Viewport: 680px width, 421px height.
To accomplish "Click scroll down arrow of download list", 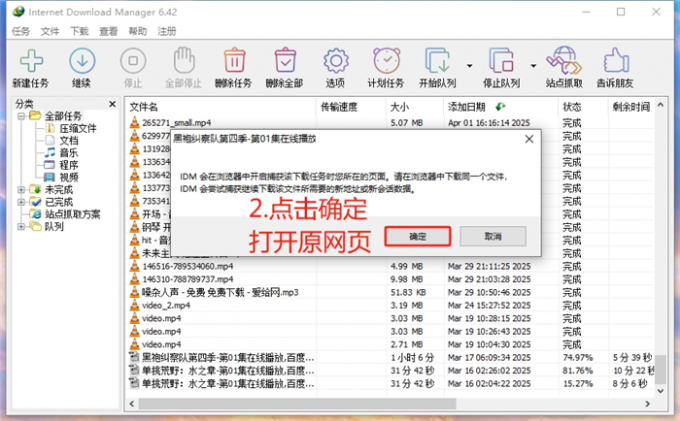I will tap(660, 391).
